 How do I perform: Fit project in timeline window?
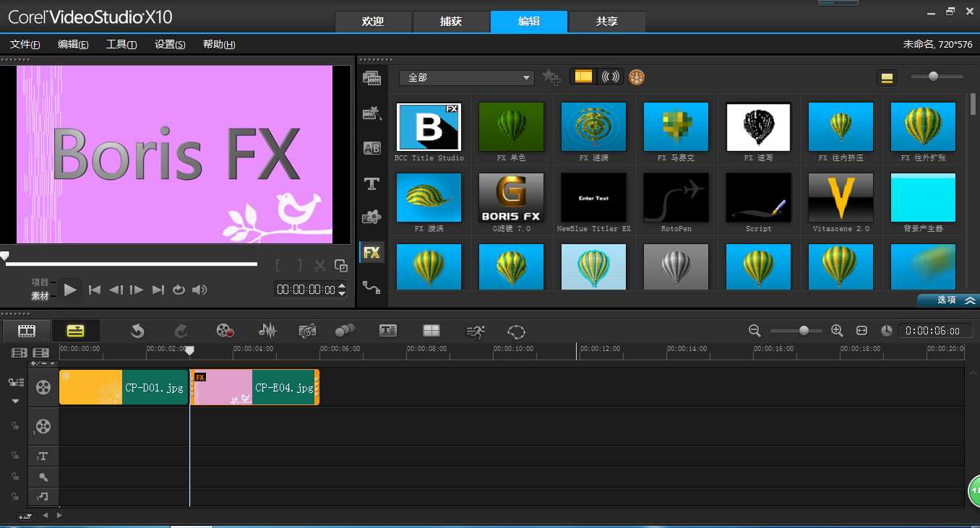click(861, 330)
